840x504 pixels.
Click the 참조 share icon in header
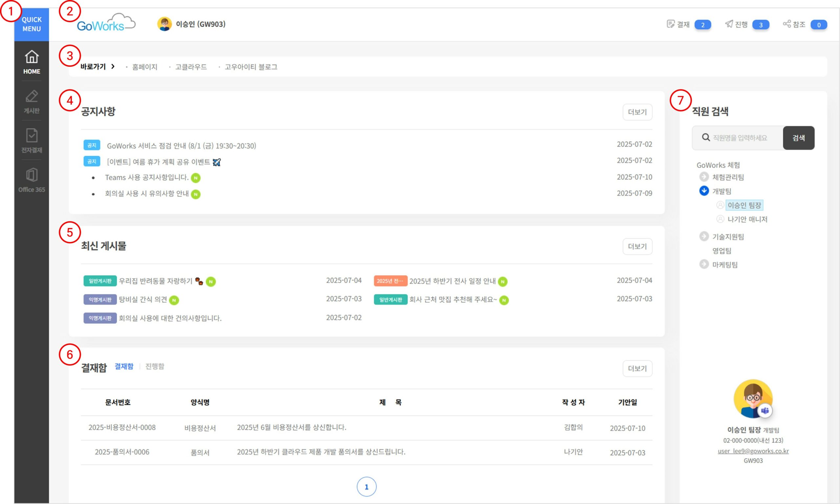coord(787,24)
